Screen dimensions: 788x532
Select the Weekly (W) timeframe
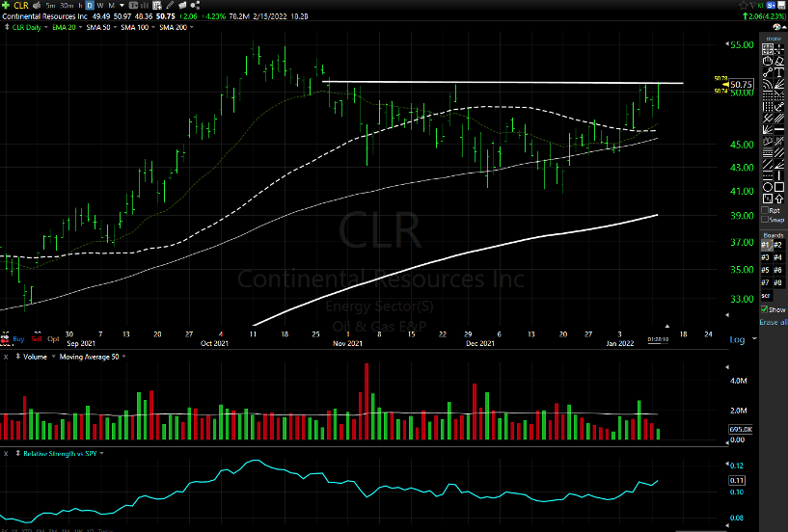click(100, 6)
